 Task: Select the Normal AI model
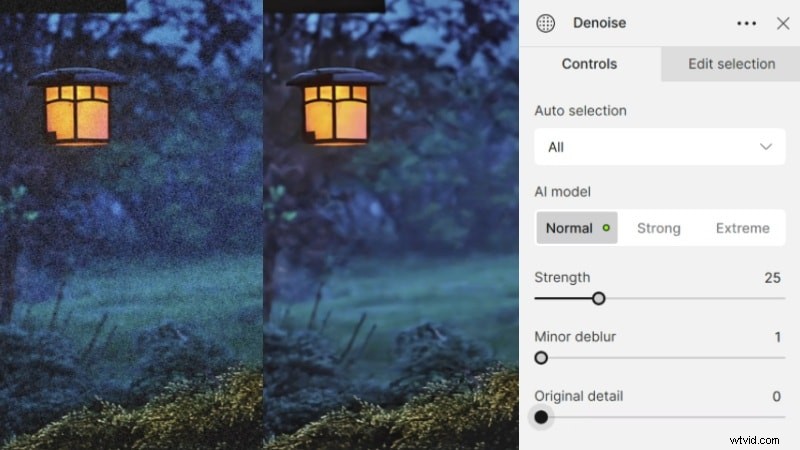coord(569,228)
